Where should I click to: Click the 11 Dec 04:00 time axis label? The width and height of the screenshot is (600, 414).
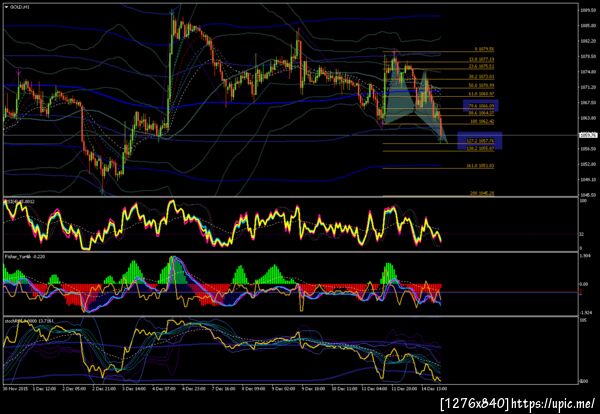coord(374,388)
